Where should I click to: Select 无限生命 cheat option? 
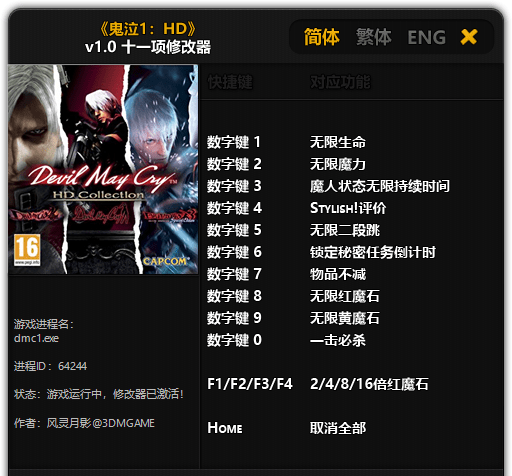(338, 142)
